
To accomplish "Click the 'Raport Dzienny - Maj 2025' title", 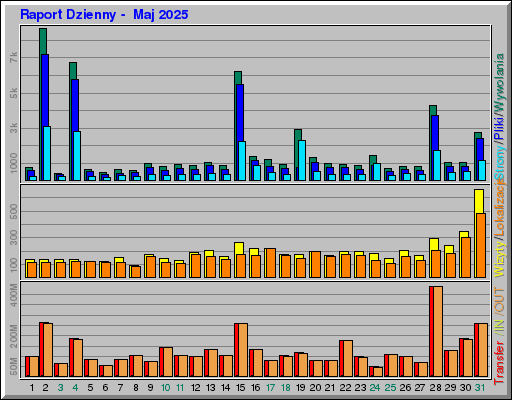I will (104, 15).
